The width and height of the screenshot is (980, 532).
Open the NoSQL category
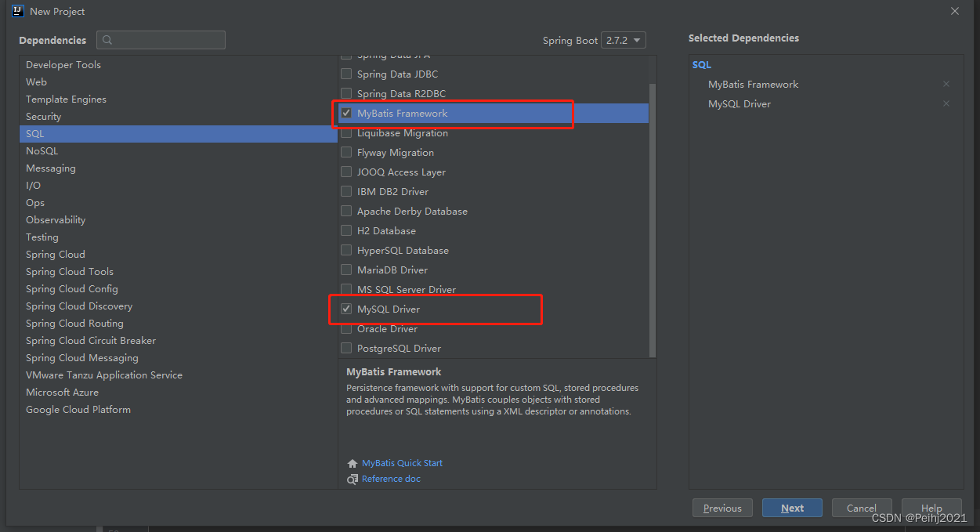(179, 150)
